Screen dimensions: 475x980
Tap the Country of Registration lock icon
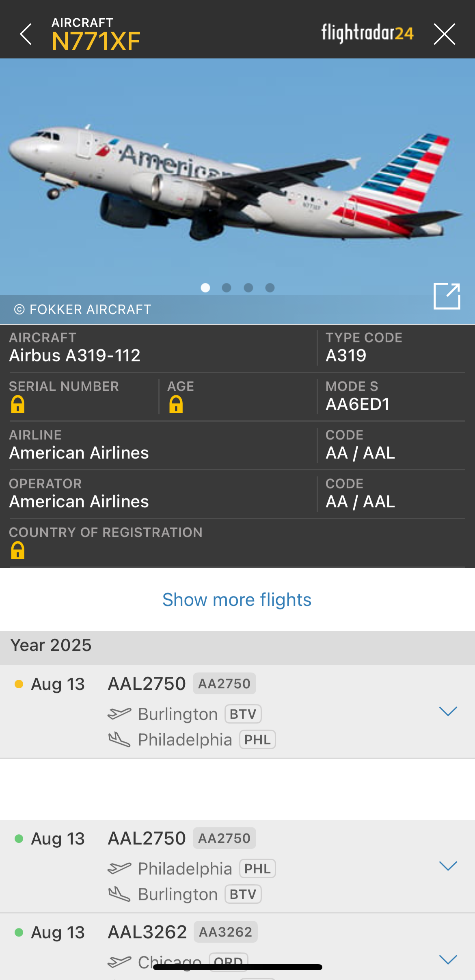click(x=17, y=551)
